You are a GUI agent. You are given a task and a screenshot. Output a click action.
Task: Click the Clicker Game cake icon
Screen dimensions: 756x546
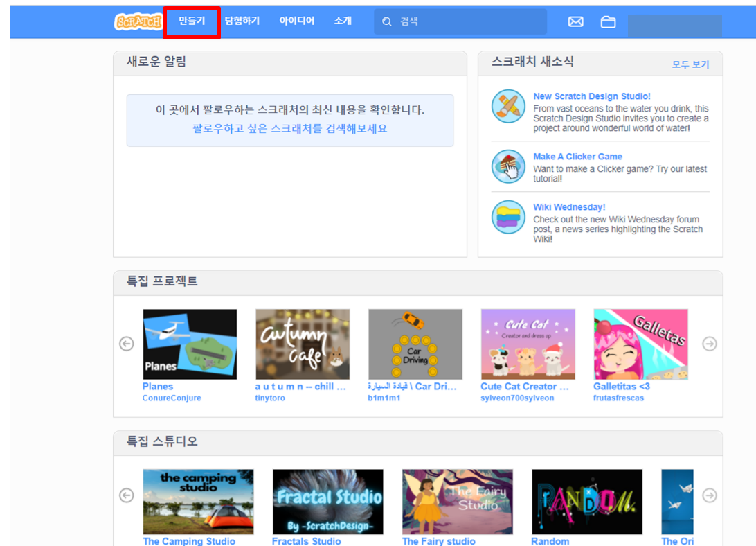coord(508,166)
